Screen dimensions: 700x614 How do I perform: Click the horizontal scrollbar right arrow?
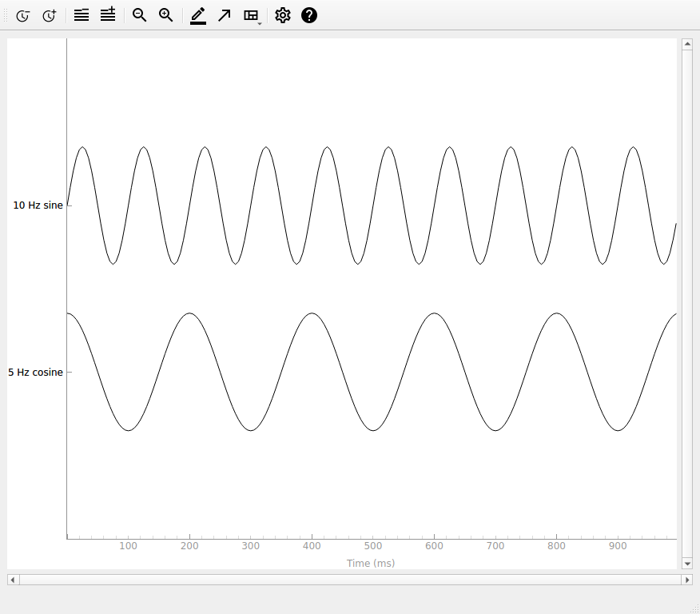(687, 580)
